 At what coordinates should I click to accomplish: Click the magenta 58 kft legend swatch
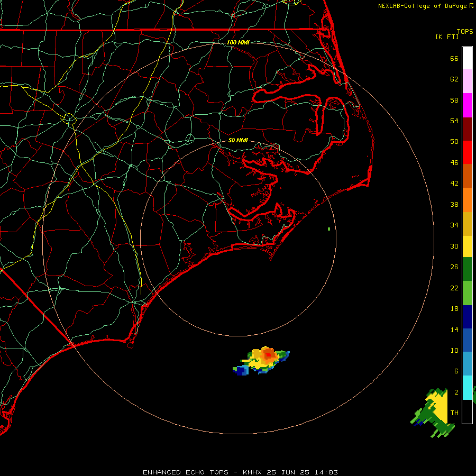tap(467, 105)
